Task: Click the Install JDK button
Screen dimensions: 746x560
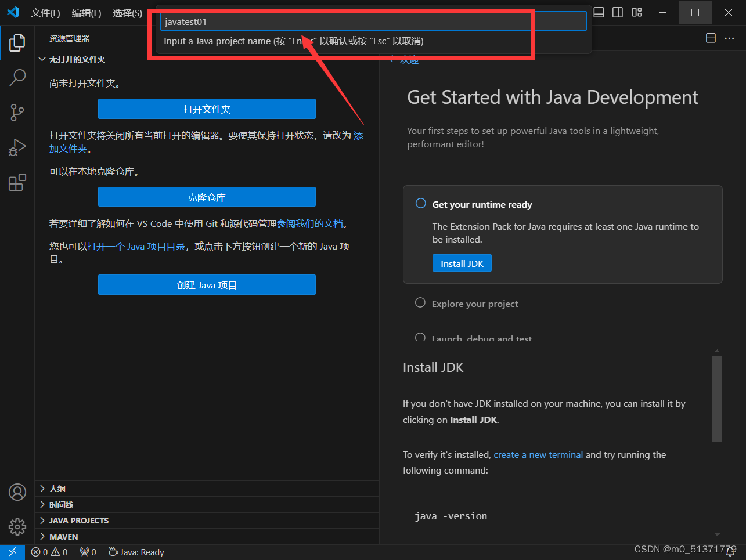Action: (462, 263)
